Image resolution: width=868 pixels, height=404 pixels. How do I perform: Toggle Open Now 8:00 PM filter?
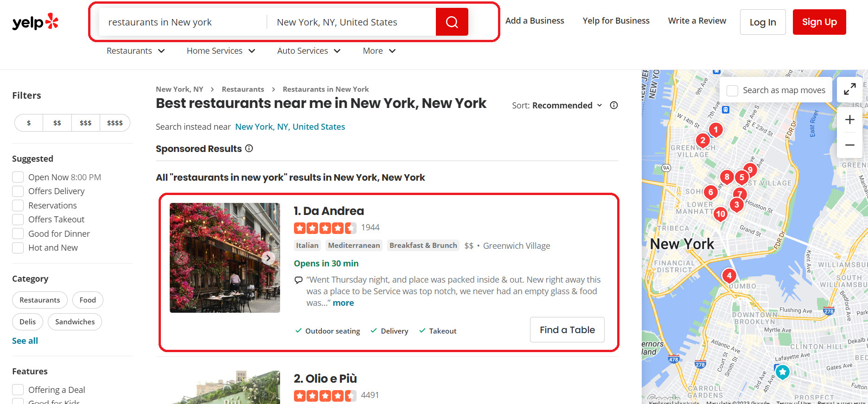pos(18,177)
